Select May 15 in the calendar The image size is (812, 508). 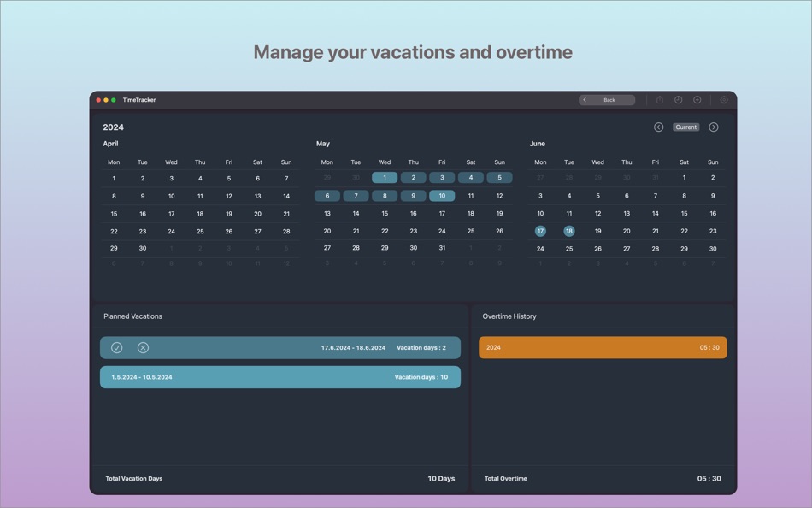[385, 214]
